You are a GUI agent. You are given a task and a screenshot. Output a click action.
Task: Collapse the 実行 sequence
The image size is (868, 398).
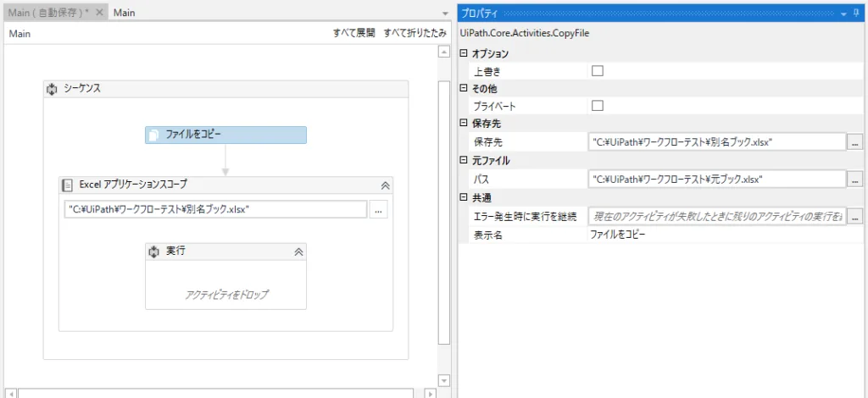pos(298,252)
